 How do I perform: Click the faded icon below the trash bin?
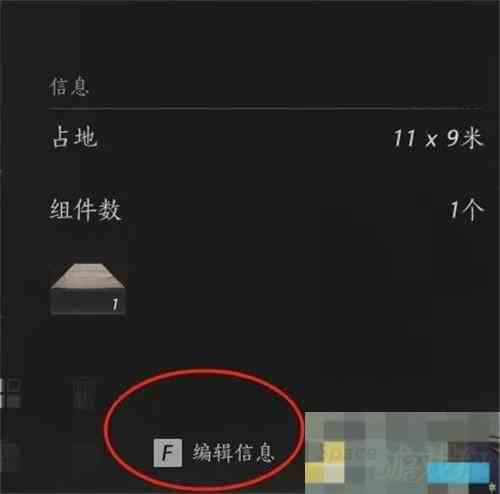click(x=83, y=457)
